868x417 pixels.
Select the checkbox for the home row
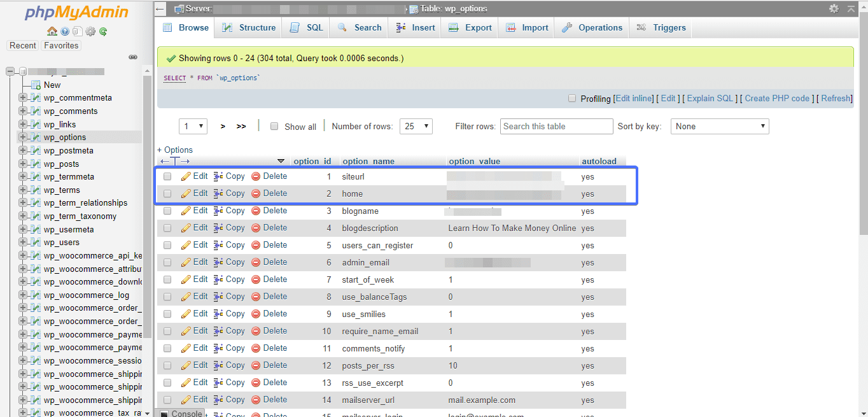[167, 194]
